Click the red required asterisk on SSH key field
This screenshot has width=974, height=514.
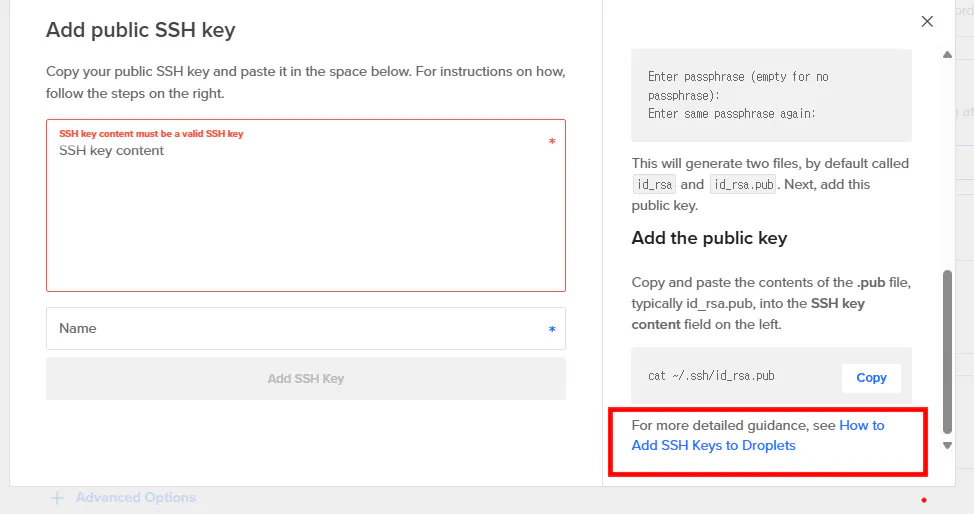click(552, 142)
